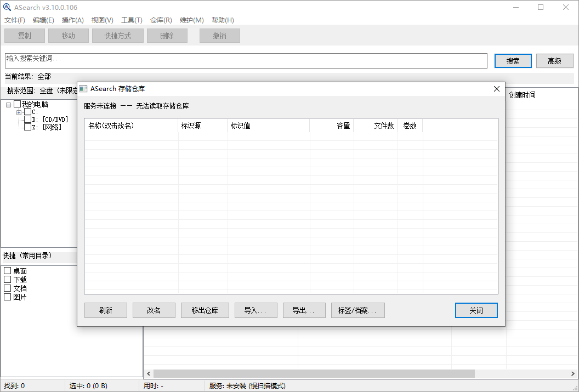
Task: Click the 刷新 button in the dialog
Action: click(106, 310)
